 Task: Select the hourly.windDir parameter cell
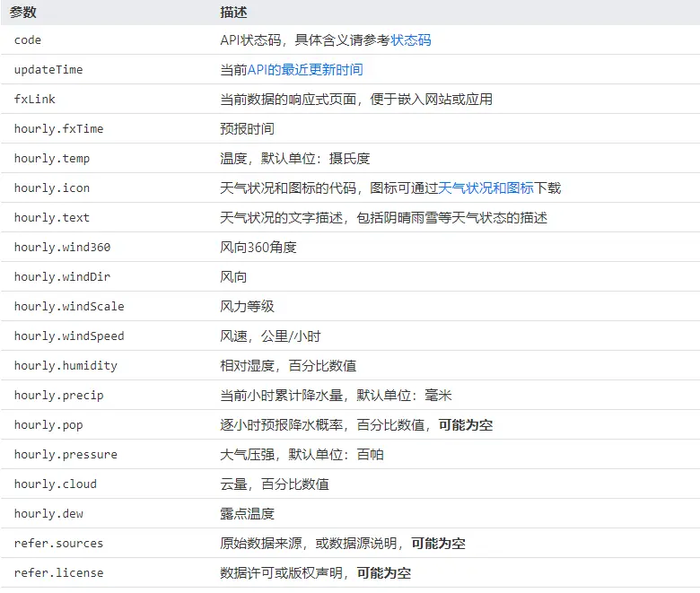(x=62, y=276)
